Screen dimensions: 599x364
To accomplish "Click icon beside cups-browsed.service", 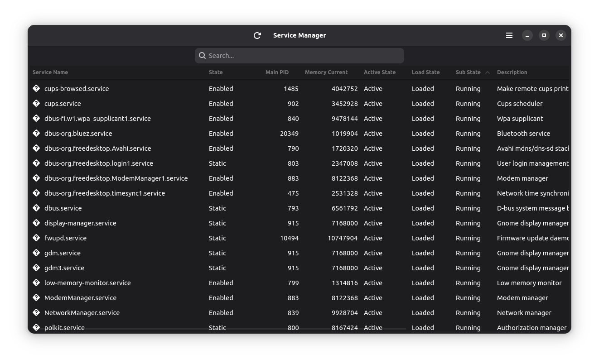I will pyautogui.click(x=37, y=89).
